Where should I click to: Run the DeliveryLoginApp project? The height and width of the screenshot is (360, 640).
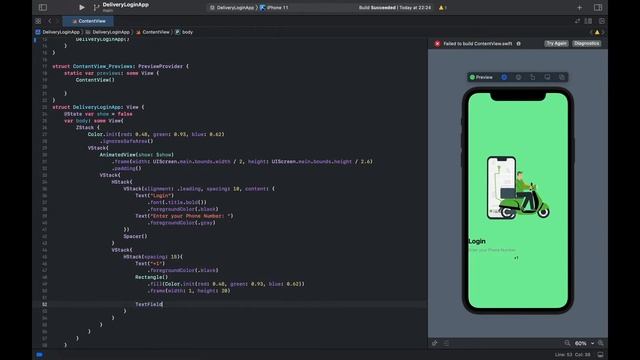pyautogui.click(x=82, y=7)
